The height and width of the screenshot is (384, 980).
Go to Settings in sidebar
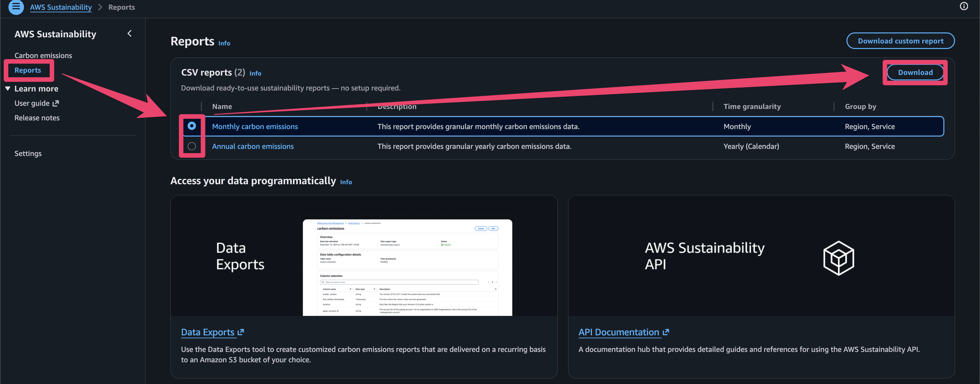28,153
